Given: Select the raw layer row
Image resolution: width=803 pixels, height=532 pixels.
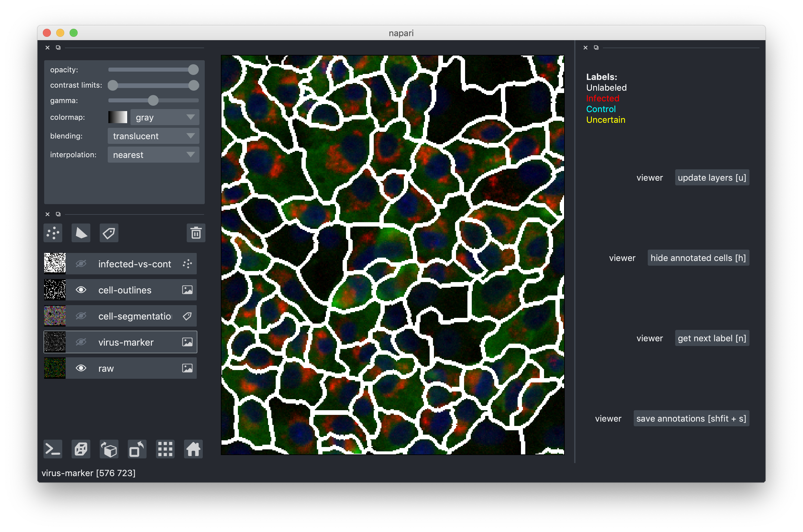Looking at the screenshot, I should click(x=136, y=368).
